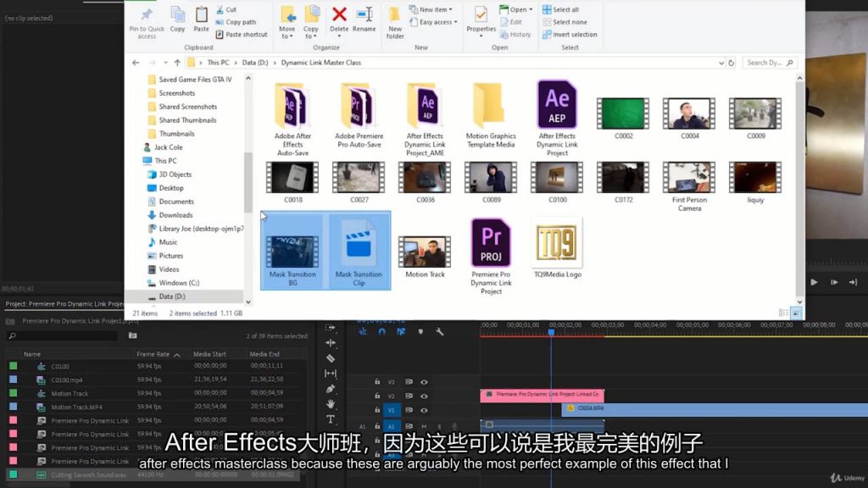868x488 pixels.
Task: Click the Cut scissors icon
Action: [220, 9]
